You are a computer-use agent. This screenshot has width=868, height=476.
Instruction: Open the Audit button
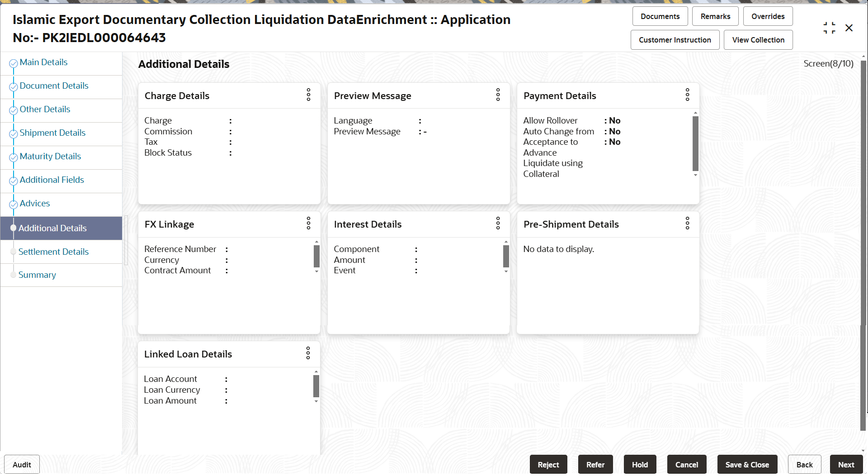(22, 465)
